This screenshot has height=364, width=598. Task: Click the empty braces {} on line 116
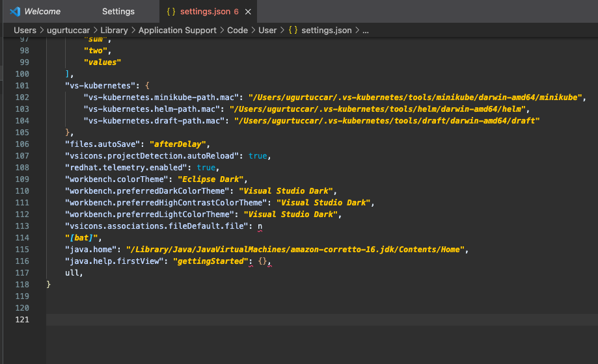point(262,261)
